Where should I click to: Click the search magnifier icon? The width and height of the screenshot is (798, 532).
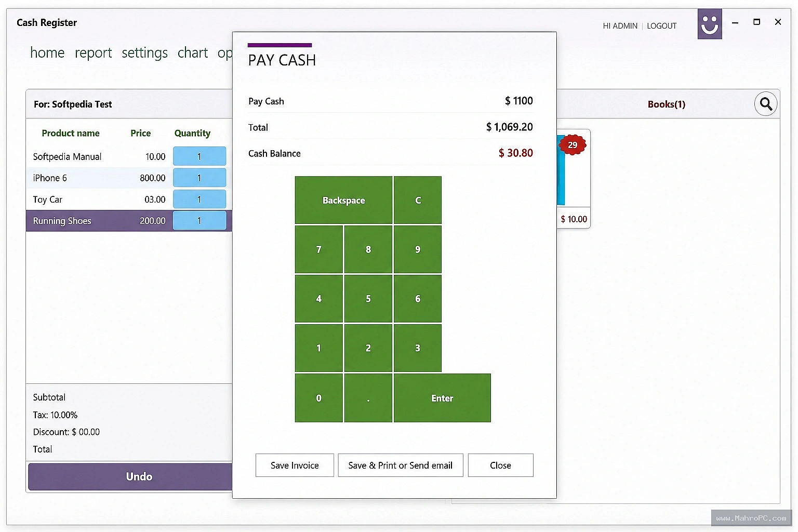click(x=766, y=104)
